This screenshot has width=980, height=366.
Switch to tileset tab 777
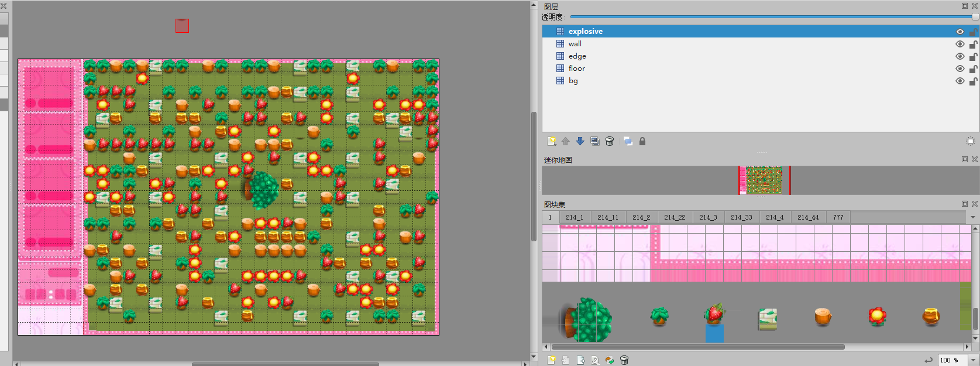point(838,217)
